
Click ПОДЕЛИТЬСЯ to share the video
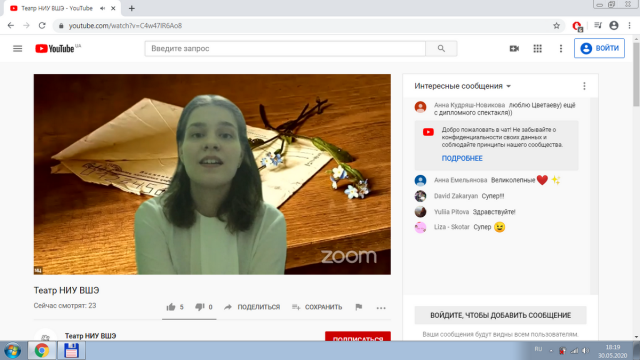coord(252,307)
